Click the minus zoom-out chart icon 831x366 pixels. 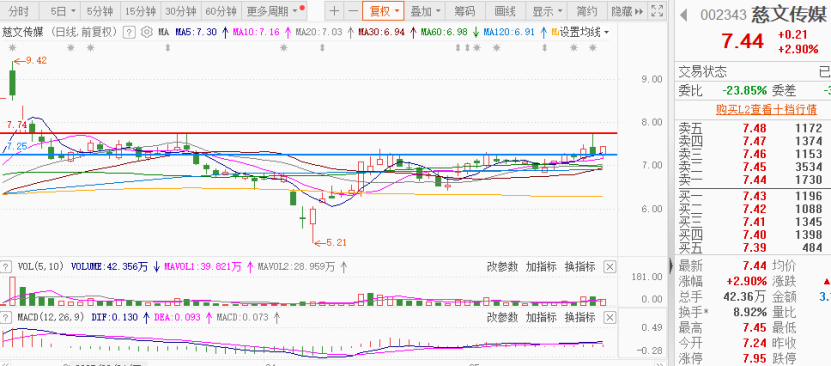pyautogui.click(x=352, y=11)
